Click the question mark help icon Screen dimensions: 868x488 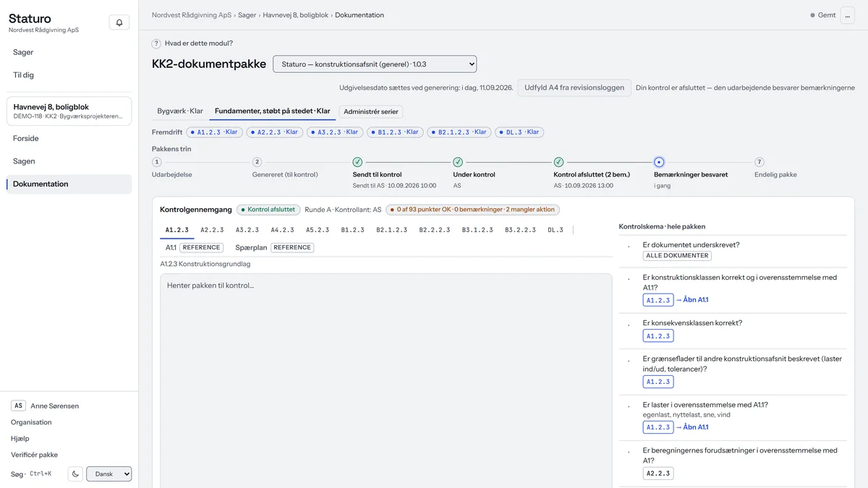(x=156, y=43)
